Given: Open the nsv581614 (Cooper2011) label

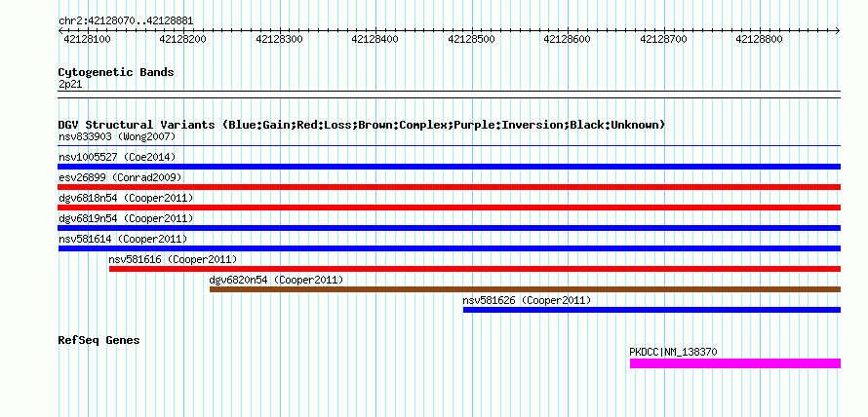Looking at the screenshot, I should pyautogui.click(x=123, y=239).
